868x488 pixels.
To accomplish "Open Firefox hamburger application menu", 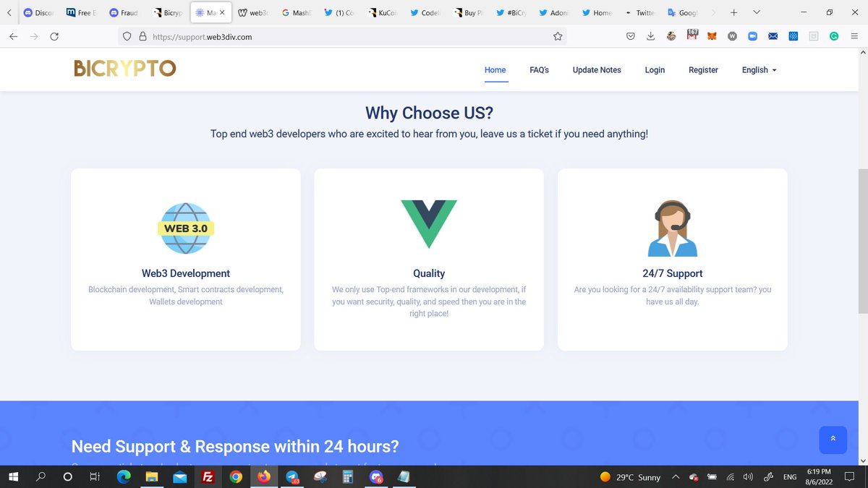I will (854, 36).
